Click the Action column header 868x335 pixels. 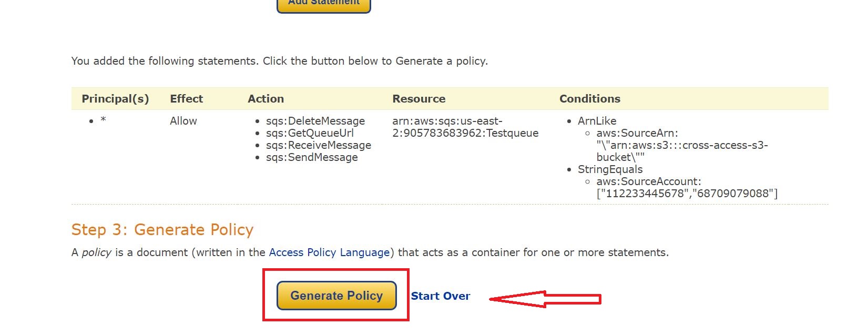coord(265,99)
